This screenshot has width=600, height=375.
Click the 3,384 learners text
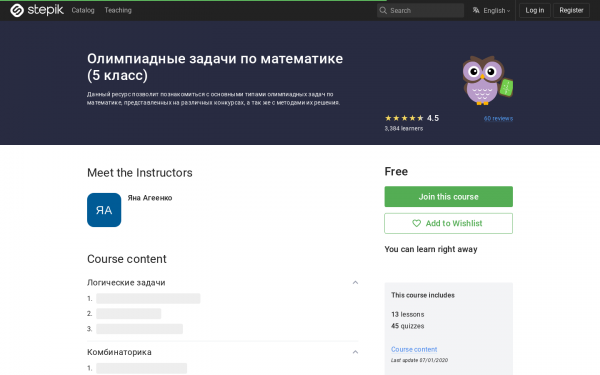tap(404, 129)
